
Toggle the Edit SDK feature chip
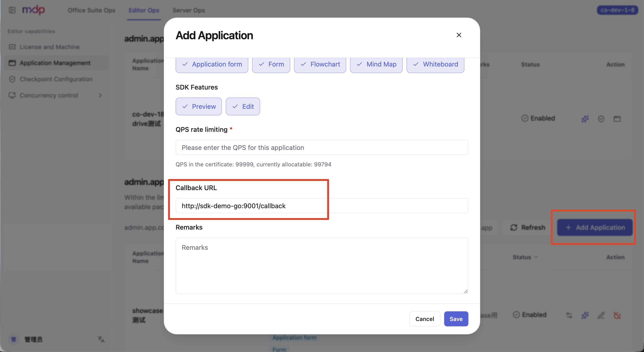click(243, 106)
